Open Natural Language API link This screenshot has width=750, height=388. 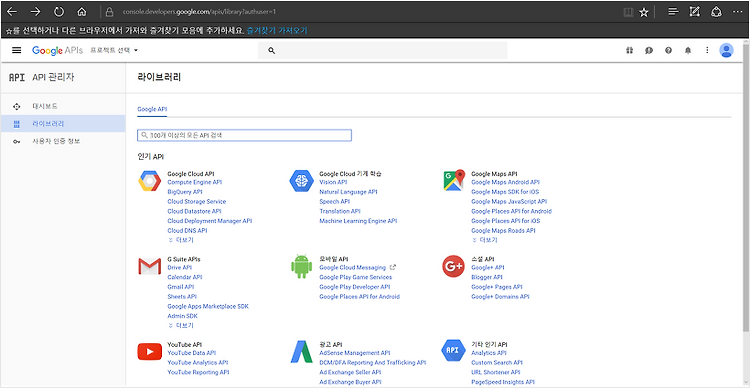tap(348, 192)
